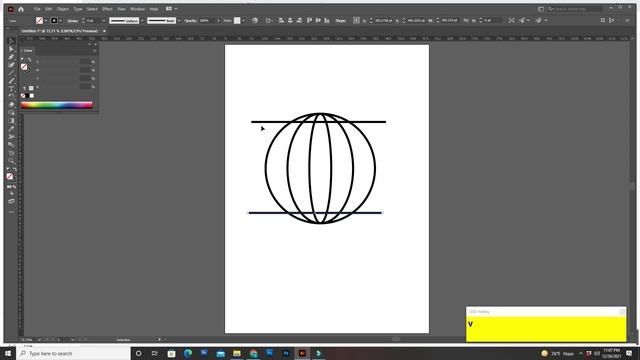This screenshot has width=640, height=360.
Task: Click the Opacity label link
Action: pyautogui.click(x=190, y=20)
